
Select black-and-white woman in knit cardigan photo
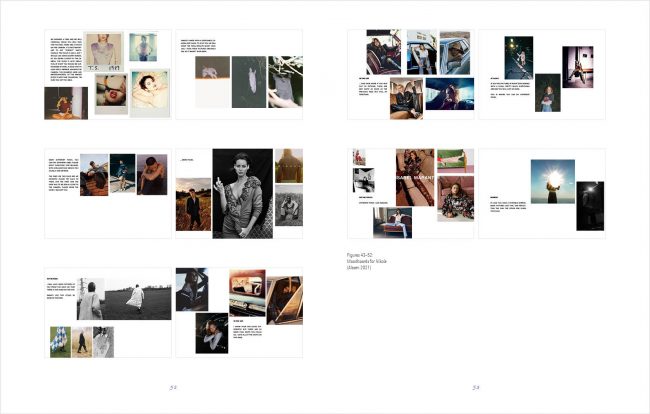point(243,194)
